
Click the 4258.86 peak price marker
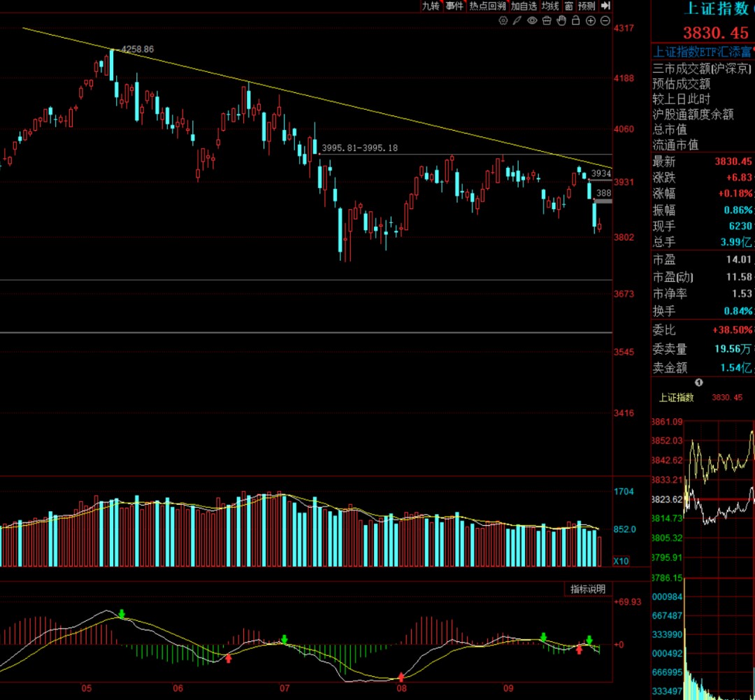[138, 49]
